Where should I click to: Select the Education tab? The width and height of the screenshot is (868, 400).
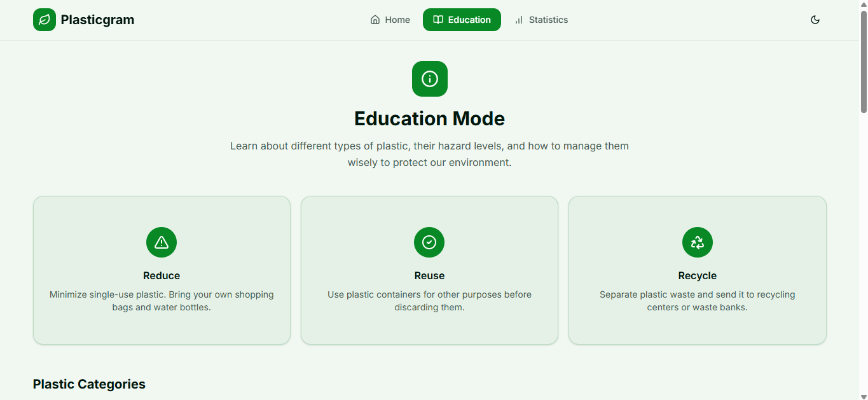462,20
